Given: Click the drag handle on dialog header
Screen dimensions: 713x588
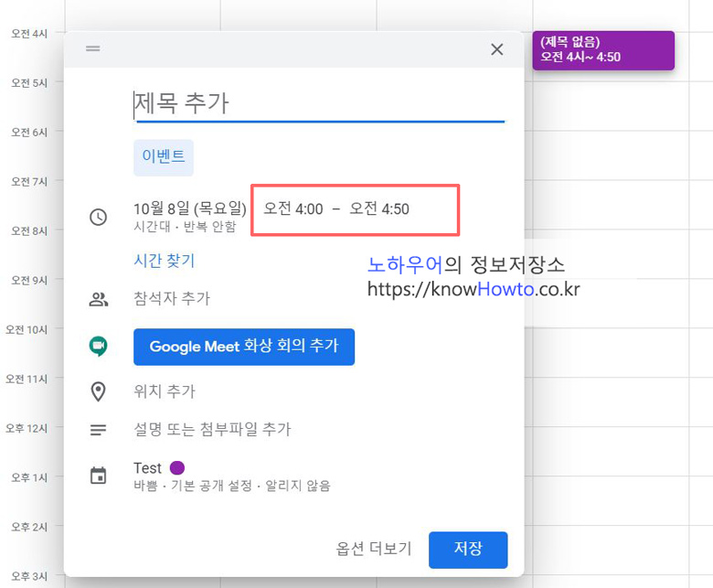Looking at the screenshot, I should point(92,48).
